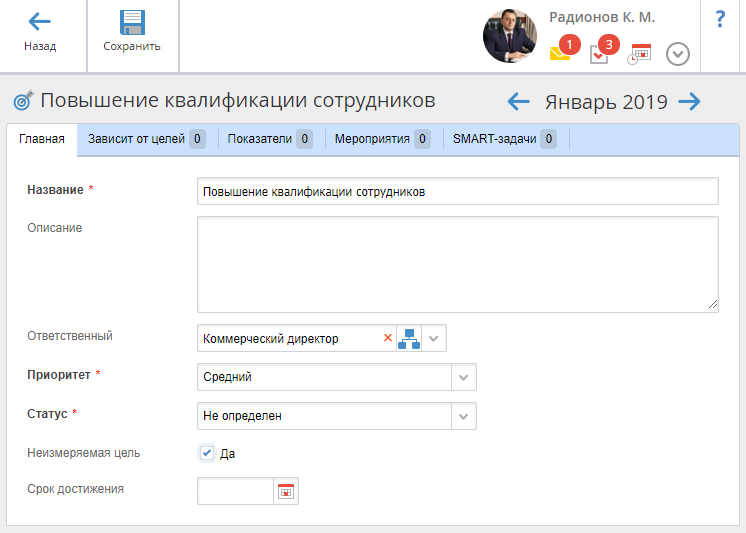Open the calendar reminders icon in header
The height and width of the screenshot is (533, 746).
639,54
